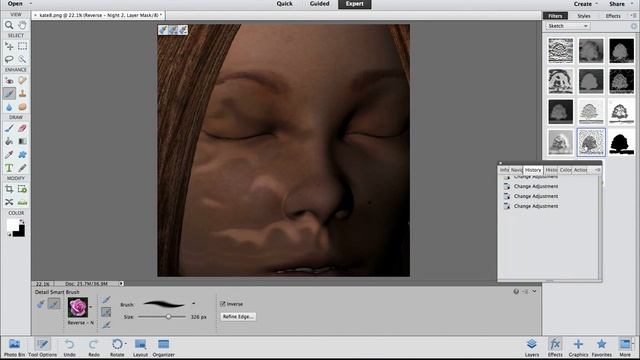Expand the Open button dropdown arrow

(x=31, y=4)
